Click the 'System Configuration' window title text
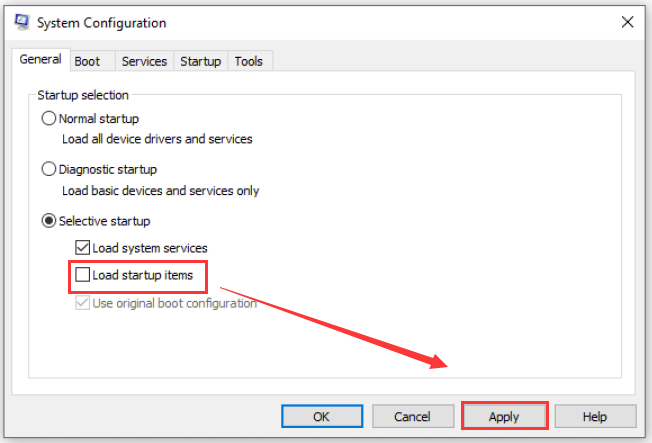This screenshot has width=652, height=443. tap(101, 23)
